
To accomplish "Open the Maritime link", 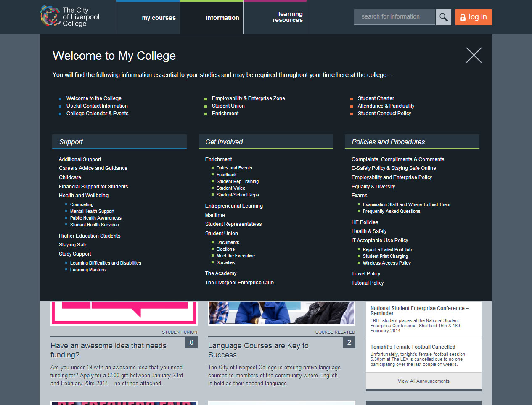I will point(215,215).
